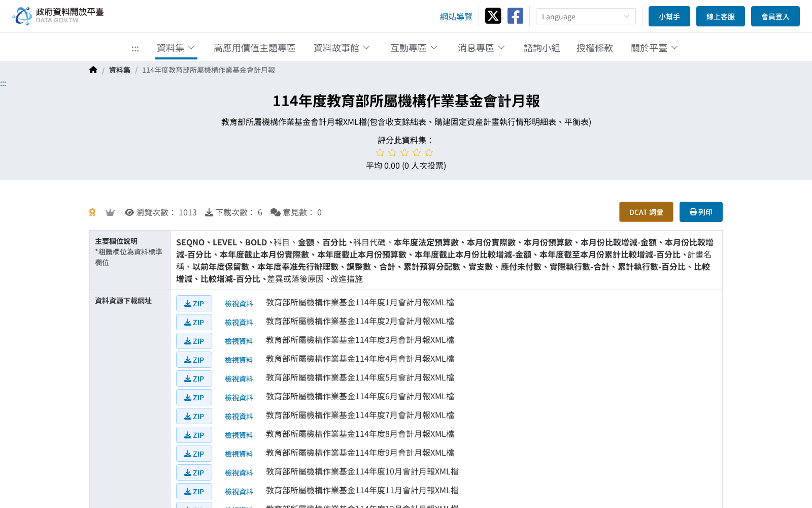
Task: Click 檢視資料 for 3月會計月報
Action: [x=239, y=341]
